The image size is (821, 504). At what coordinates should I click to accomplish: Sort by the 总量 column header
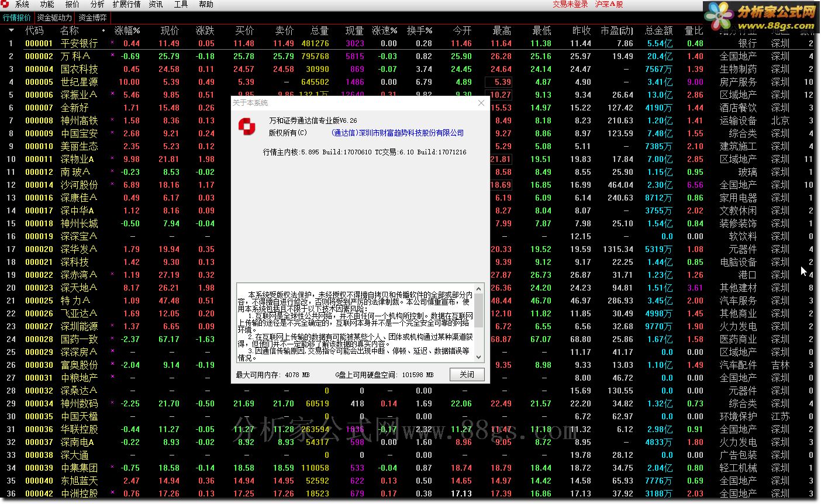tap(319, 30)
